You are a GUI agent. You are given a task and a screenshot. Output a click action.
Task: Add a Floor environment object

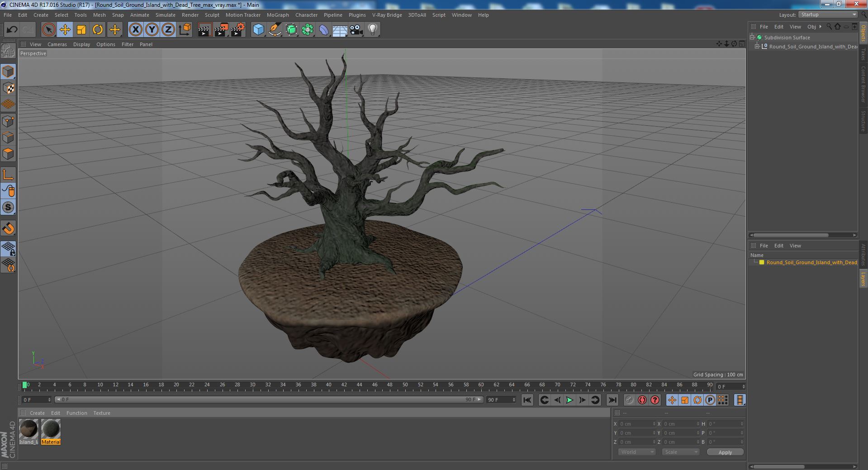click(340, 30)
